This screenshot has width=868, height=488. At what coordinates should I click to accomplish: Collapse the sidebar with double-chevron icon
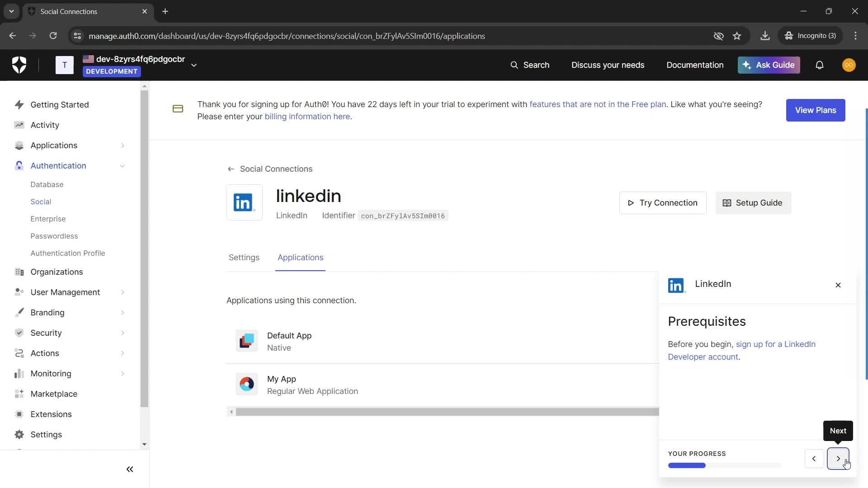(130, 469)
